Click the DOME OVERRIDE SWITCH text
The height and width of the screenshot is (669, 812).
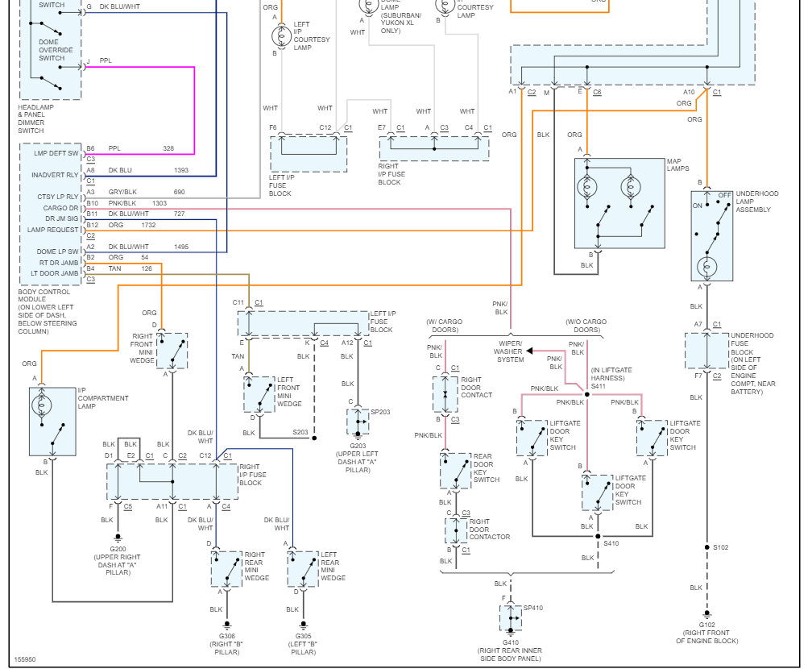pyautogui.click(x=56, y=50)
